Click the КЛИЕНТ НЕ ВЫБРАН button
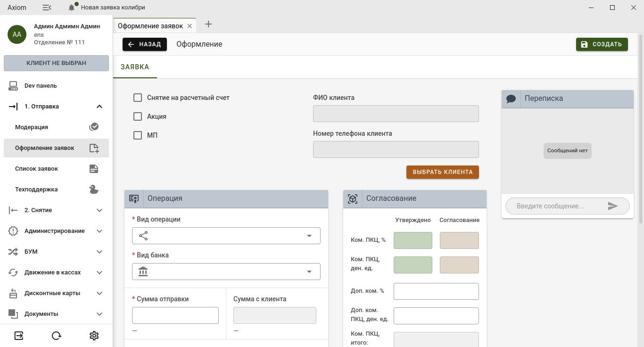Image resolution: width=644 pixels, height=347 pixels. point(56,63)
